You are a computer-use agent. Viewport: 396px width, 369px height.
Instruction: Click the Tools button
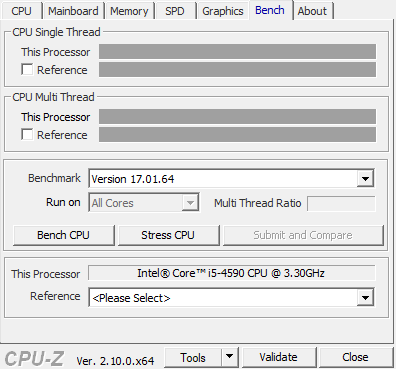point(193,357)
